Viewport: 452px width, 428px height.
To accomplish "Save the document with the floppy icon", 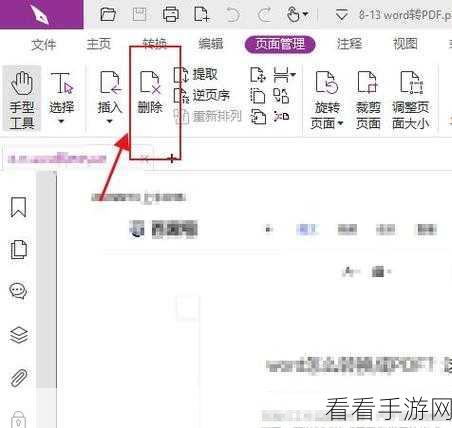I will (139, 15).
